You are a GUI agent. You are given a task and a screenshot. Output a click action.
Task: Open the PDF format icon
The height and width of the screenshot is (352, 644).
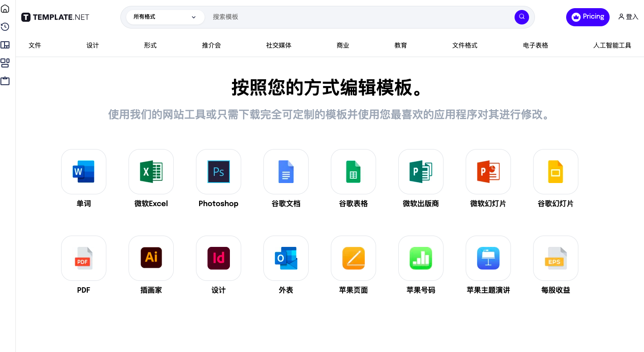pyautogui.click(x=83, y=258)
